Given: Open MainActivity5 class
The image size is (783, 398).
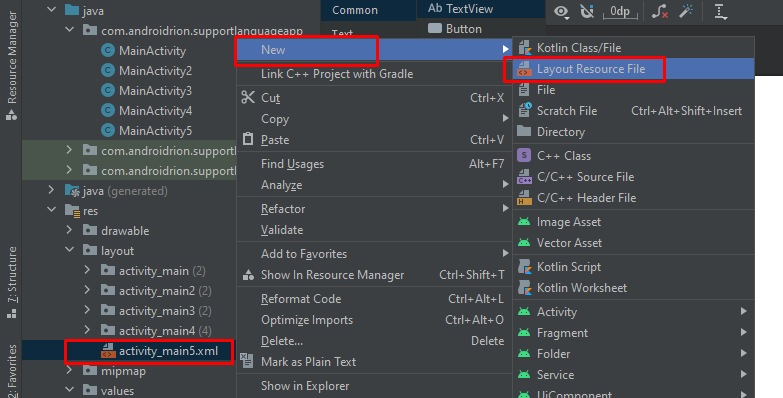Looking at the screenshot, I should point(155,131).
